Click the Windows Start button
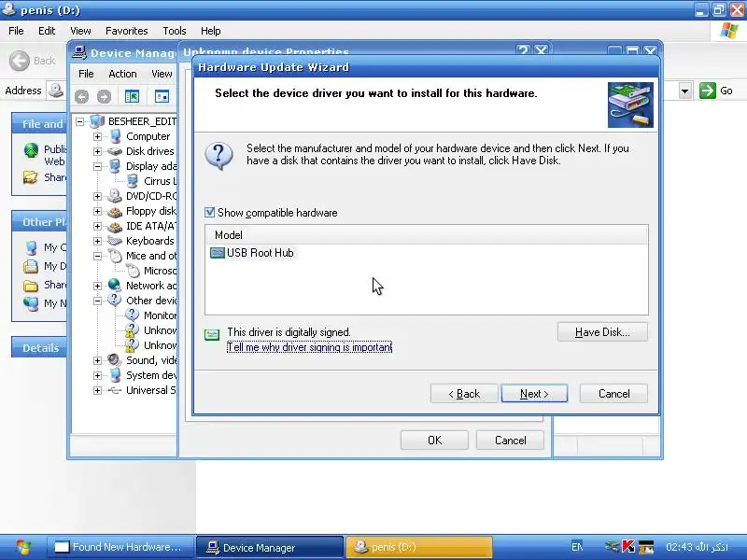Screen dimensions: 747x560 point(21,547)
